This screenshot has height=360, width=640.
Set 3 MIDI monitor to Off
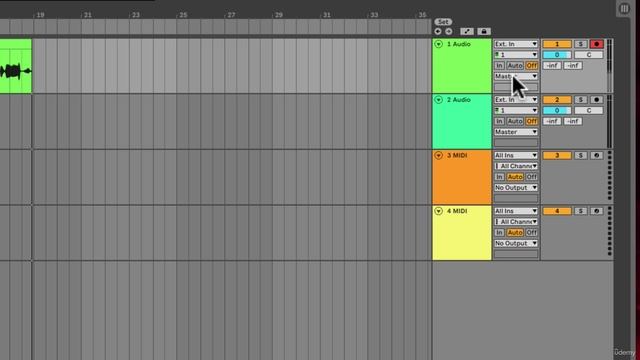[531, 177]
